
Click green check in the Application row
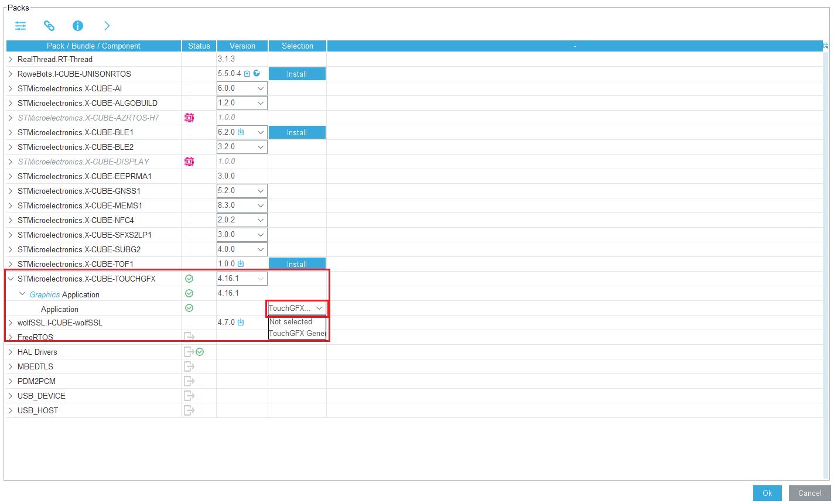pos(189,308)
